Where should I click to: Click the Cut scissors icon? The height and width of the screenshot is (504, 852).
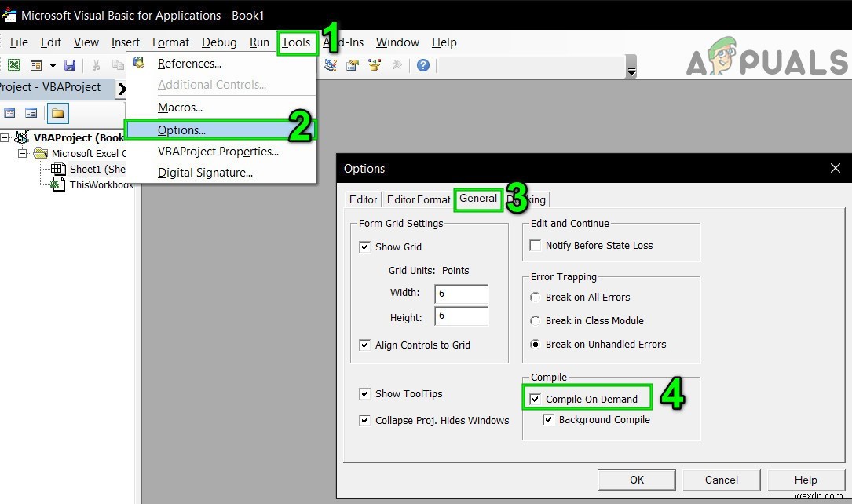click(96, 65)
